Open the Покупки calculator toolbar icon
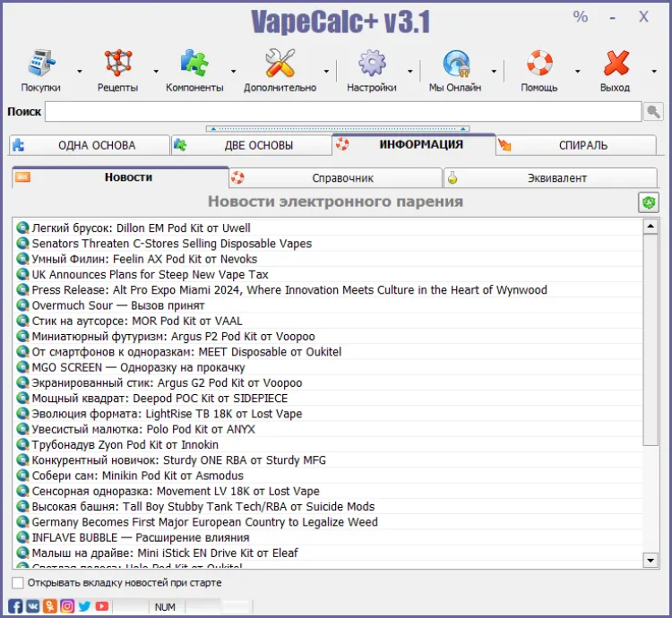This screenshot has width=672, height=618. (41, 64)
